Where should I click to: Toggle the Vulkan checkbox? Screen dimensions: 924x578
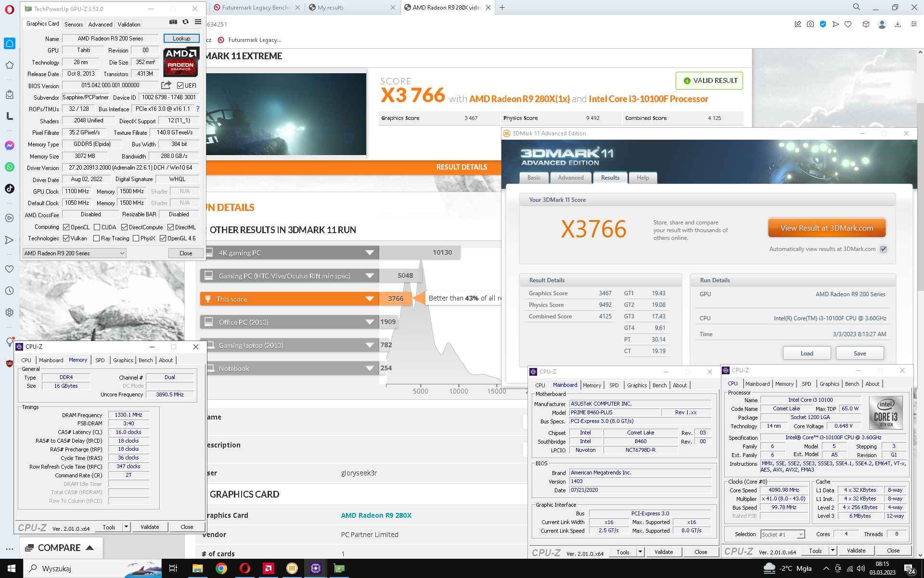click(66, 238)
